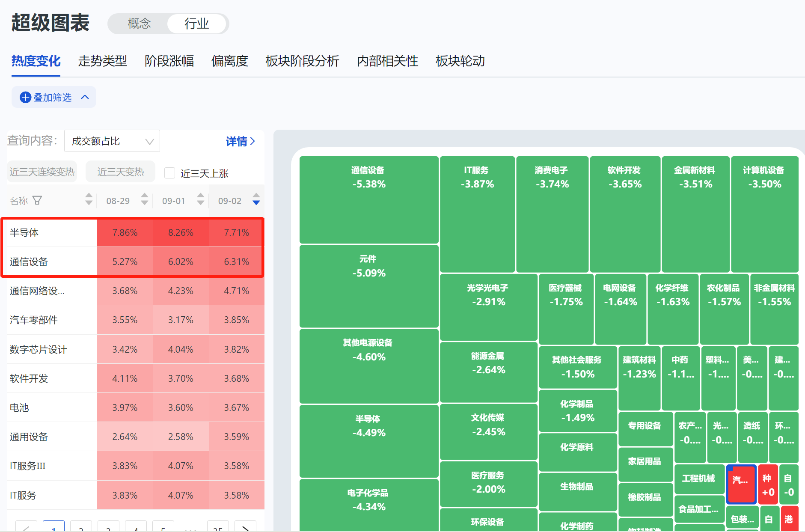
Task: Select 行业 in the top toggle
Action: coord(196,24)
